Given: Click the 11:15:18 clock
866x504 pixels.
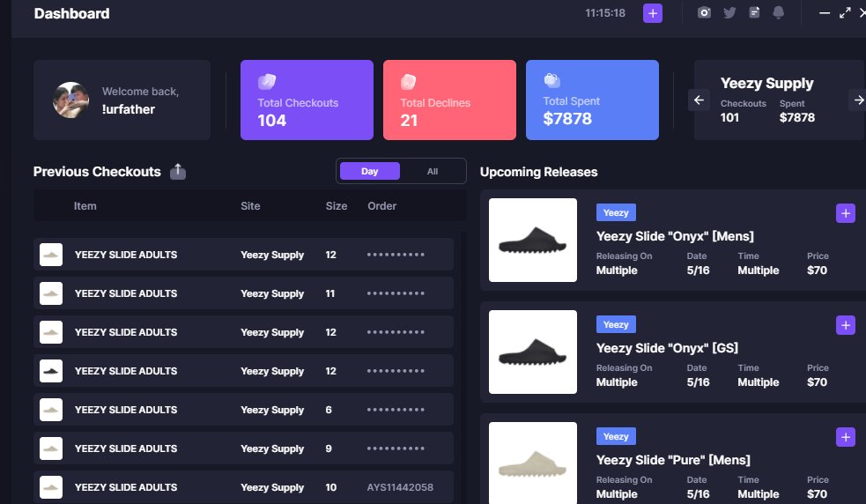Looking at the screenshot, I should pos(605,12).
